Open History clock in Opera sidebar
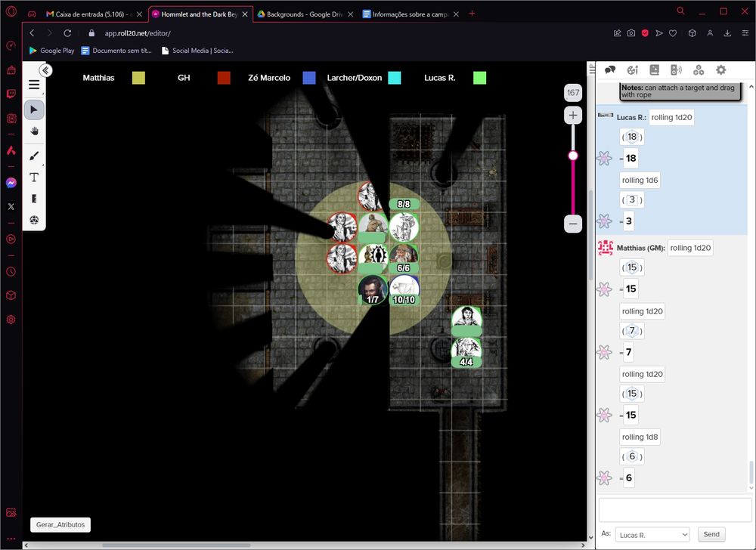The height and width of the screenshot is (550, 756). coord(11,272)
